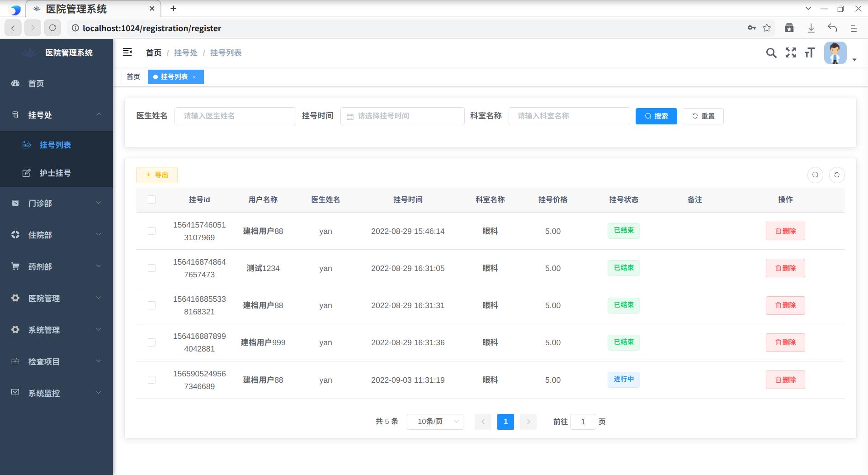Check the row for 建档用户999
This screenshot has width=868, height=475.
tap(151, 342)
